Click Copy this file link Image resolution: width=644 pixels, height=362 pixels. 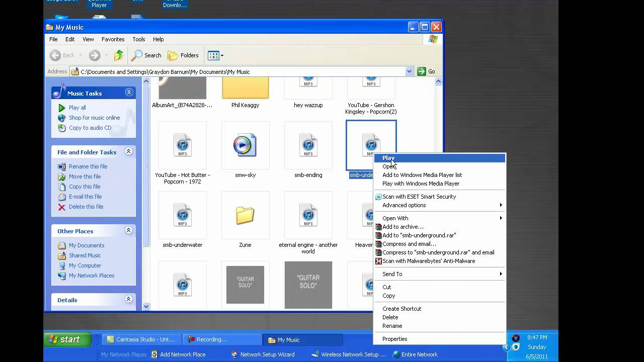[85, 187]
